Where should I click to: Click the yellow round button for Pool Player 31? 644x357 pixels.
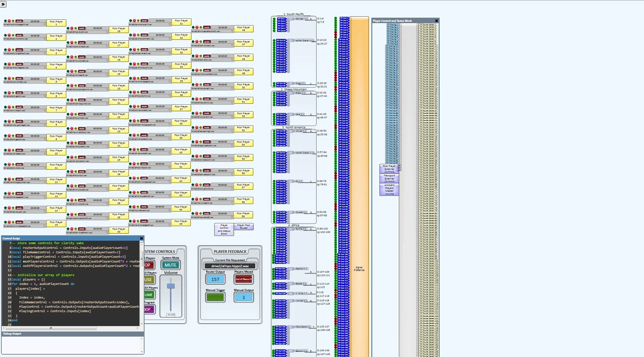pyautogui.click(x=138, y=21)
